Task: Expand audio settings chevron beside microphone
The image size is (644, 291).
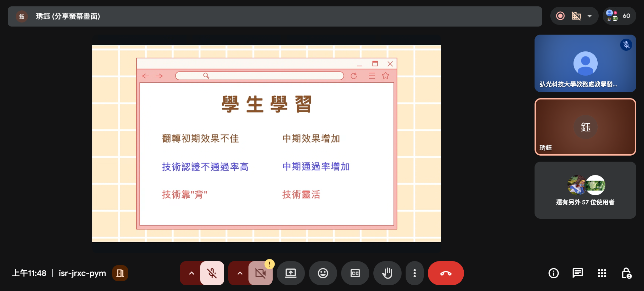Action: 191,273
